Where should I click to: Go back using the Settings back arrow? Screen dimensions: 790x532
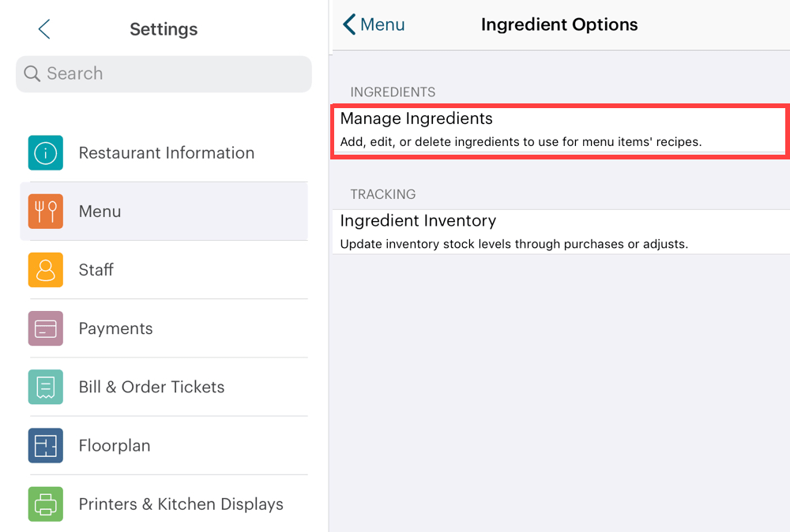pyautogui.click(x=44, y=29)
